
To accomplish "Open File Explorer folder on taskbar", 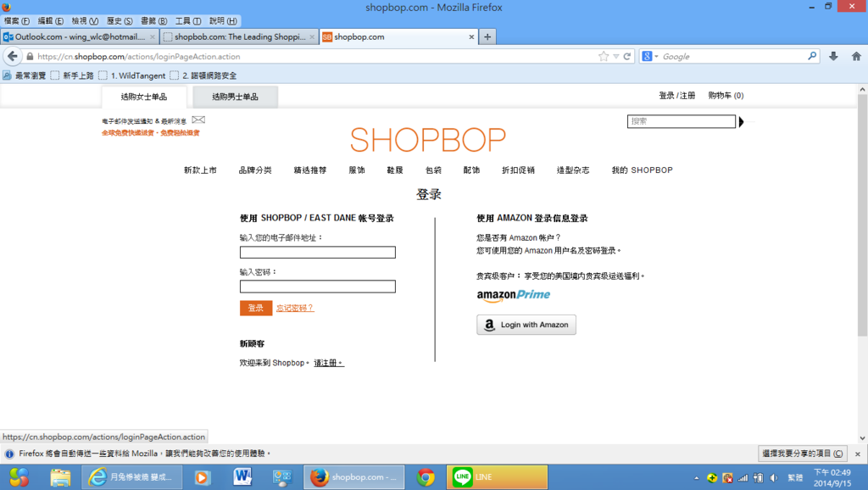I will point(60,476).
